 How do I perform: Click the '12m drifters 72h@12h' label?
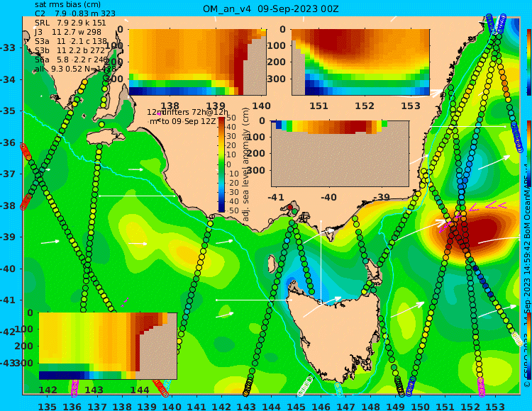[188, 112]
